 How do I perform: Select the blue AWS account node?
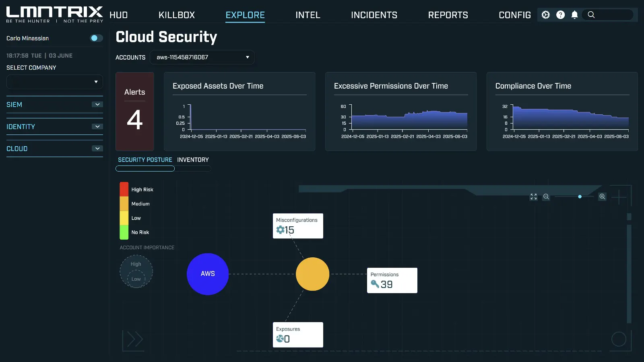pos(208,274)
